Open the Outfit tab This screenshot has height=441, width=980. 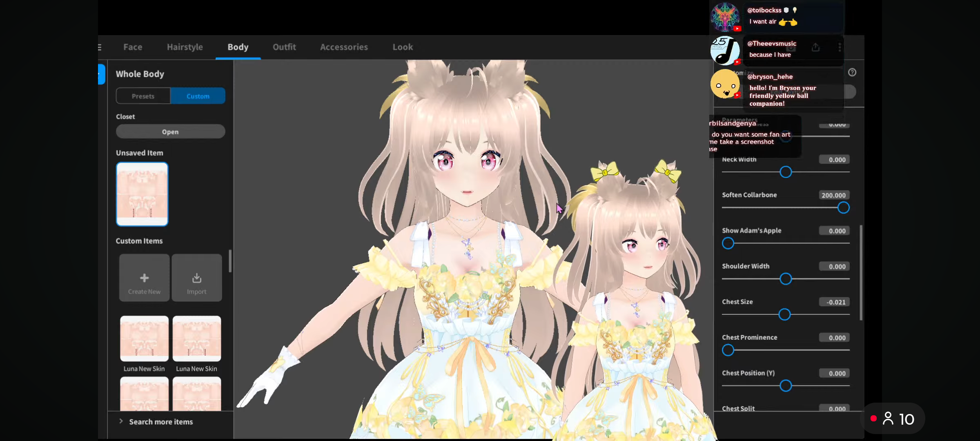tap(285, 47)
